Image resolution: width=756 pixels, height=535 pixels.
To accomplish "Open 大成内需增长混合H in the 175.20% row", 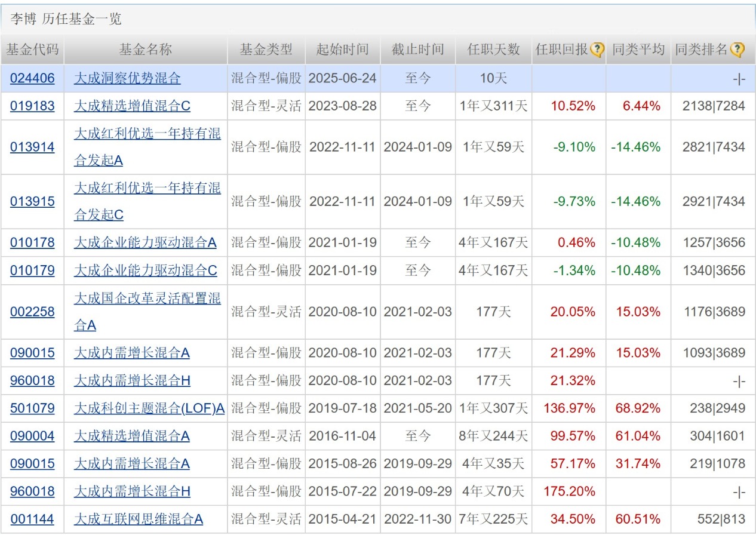I will [x=132, y=491].
